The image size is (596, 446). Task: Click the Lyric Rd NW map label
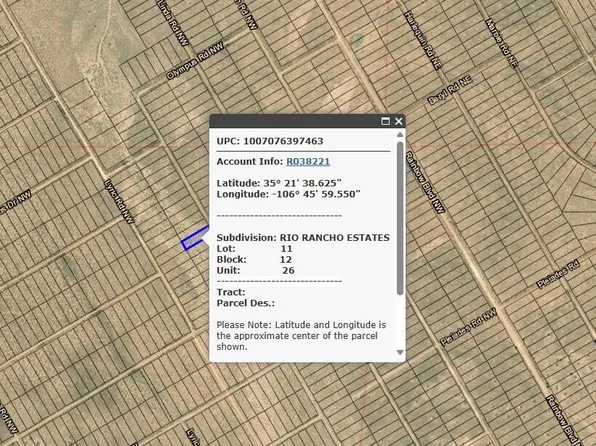pyautogui.click(x=119, y=202)
